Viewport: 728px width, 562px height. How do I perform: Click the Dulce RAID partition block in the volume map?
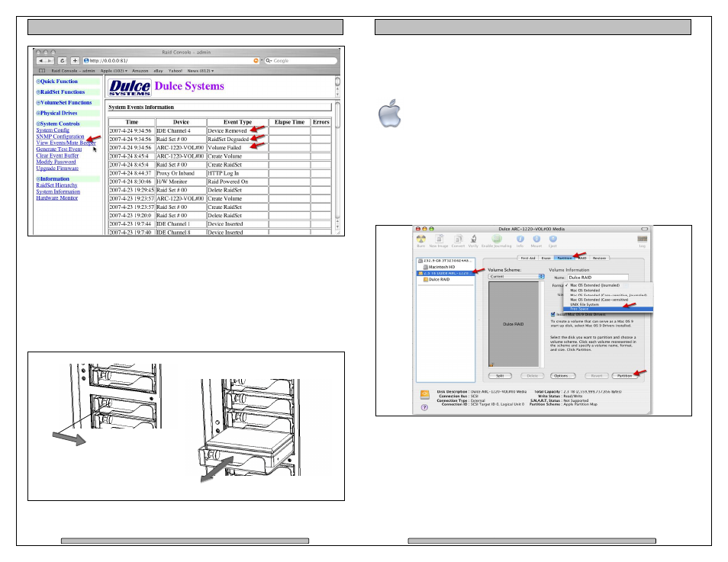(513, 324)
